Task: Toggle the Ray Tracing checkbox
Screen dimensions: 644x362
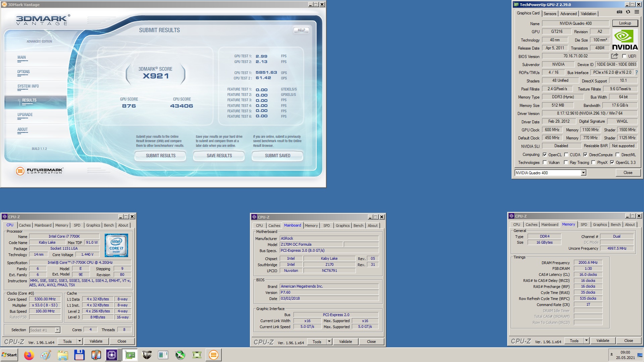Action: coord(566,163)
